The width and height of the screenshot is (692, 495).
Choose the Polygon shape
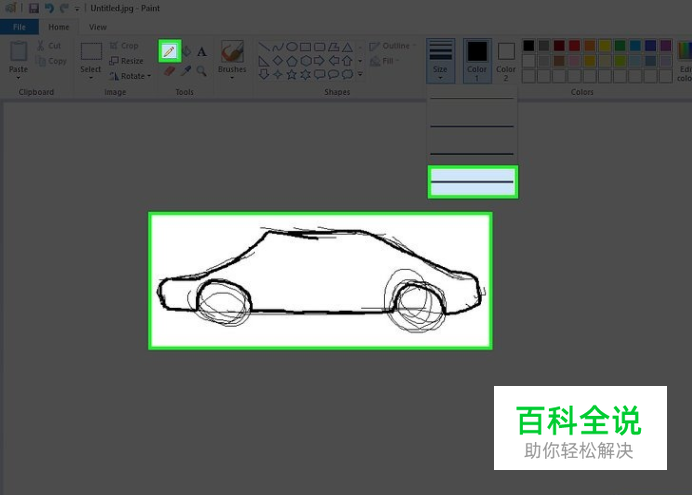(x=334, y=47)
